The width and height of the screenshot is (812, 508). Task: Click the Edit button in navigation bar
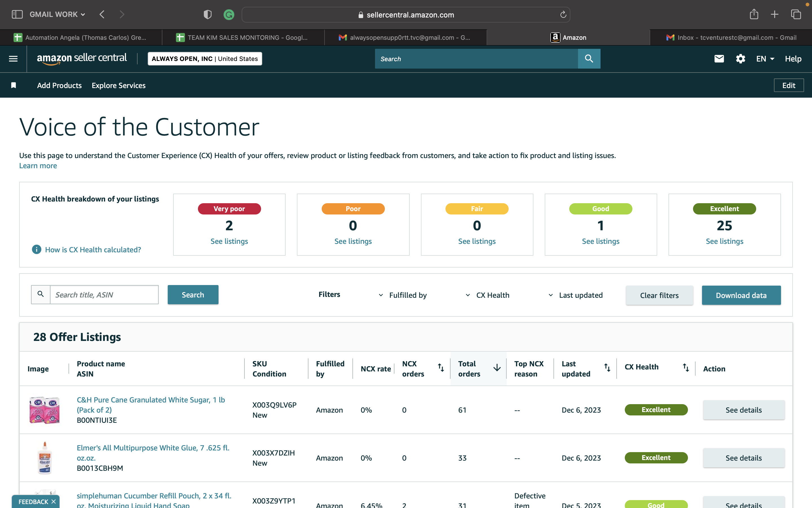[x=789, y=85]
